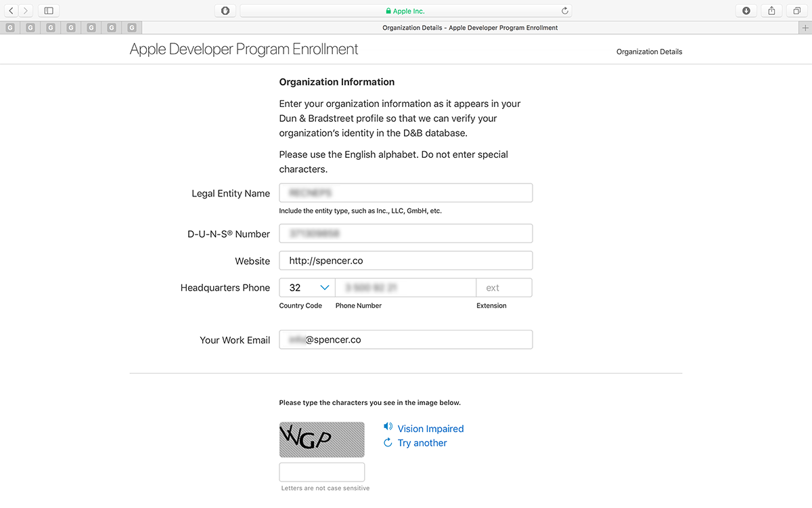
Task: Switch to the first pinned G tab
Action: click(9, 27)
